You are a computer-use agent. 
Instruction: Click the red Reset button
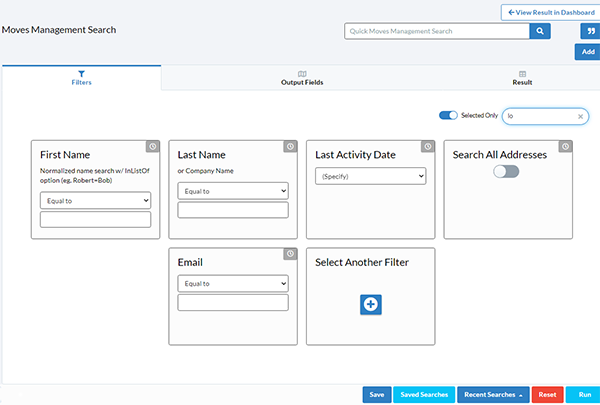click(548, 395)
